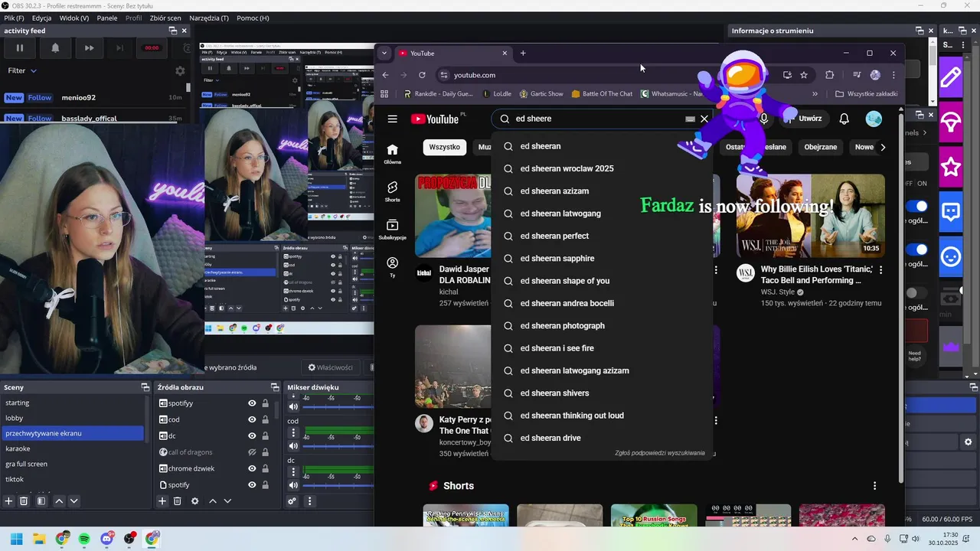Select the gra full screen scene
This screenshot has height=551, width=980.
72,464
